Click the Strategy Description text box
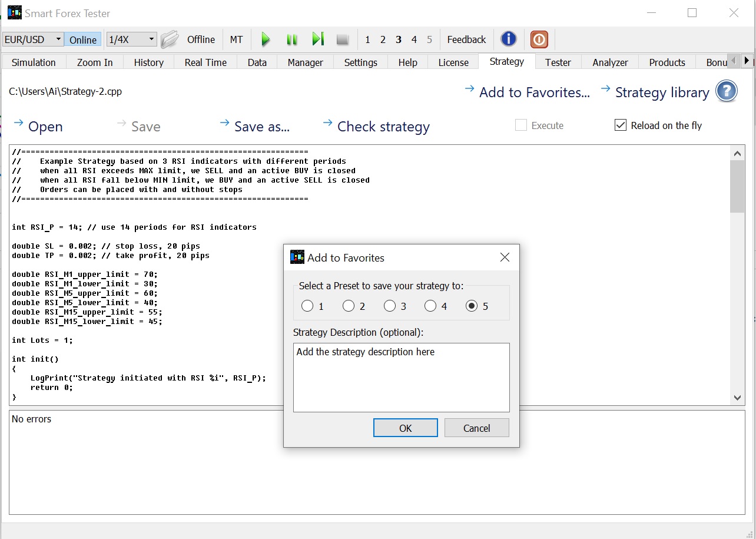This screenshot has height=539, width=756. pyautogui.click(x=402, y=378)
